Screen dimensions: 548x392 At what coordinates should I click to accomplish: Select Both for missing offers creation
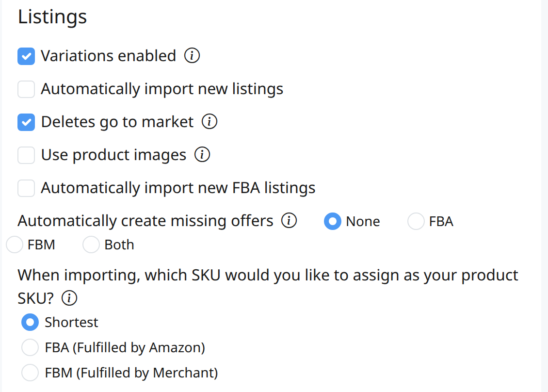point(91,245)
